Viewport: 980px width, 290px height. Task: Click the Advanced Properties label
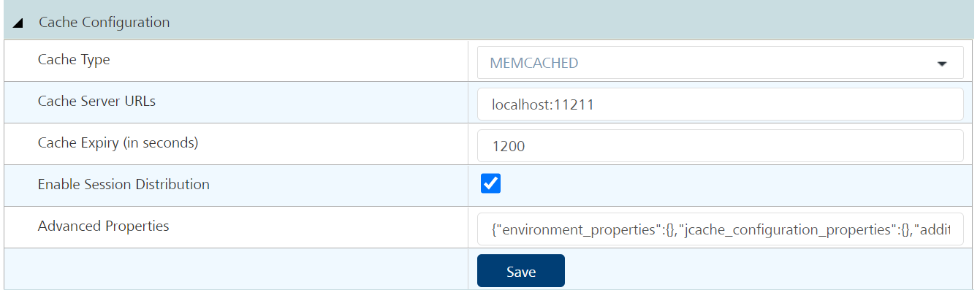pyautogui.click(x=104, y=226)
